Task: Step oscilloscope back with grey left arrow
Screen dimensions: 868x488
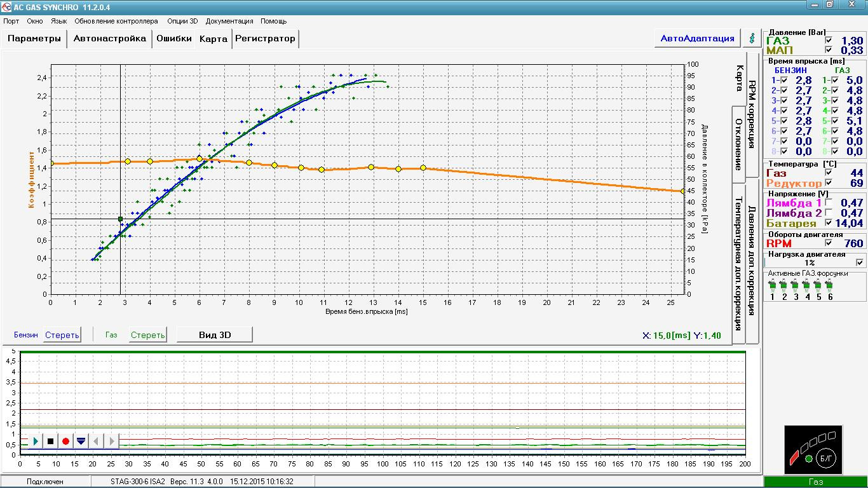Action: tap(96, 441)
